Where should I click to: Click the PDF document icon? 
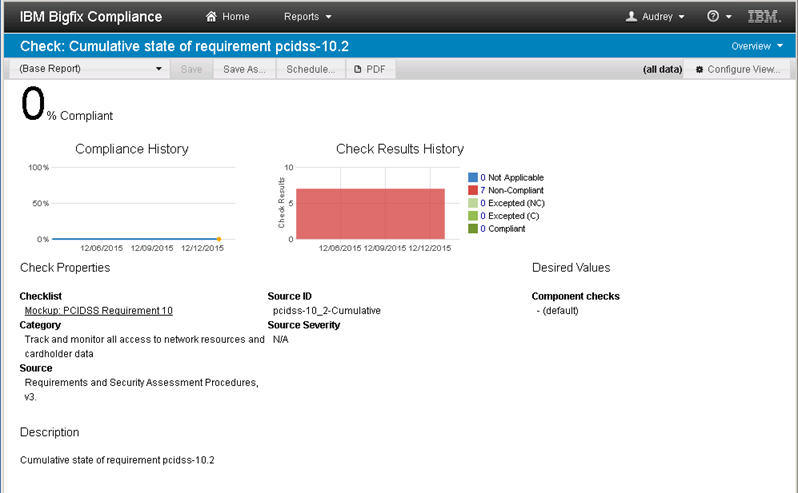point(357,69)
